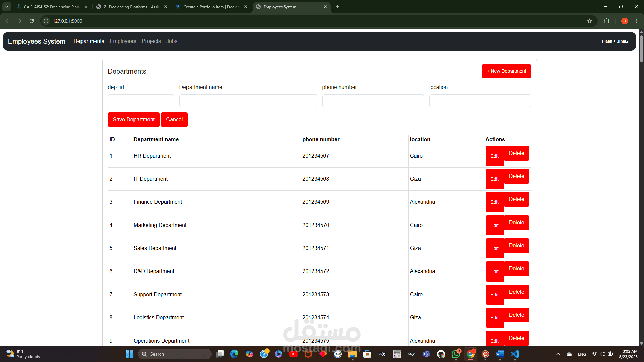Viewport: 644px width, 362px height.
Task: Focus the Department name input field
Action: (x=248, y=101)
